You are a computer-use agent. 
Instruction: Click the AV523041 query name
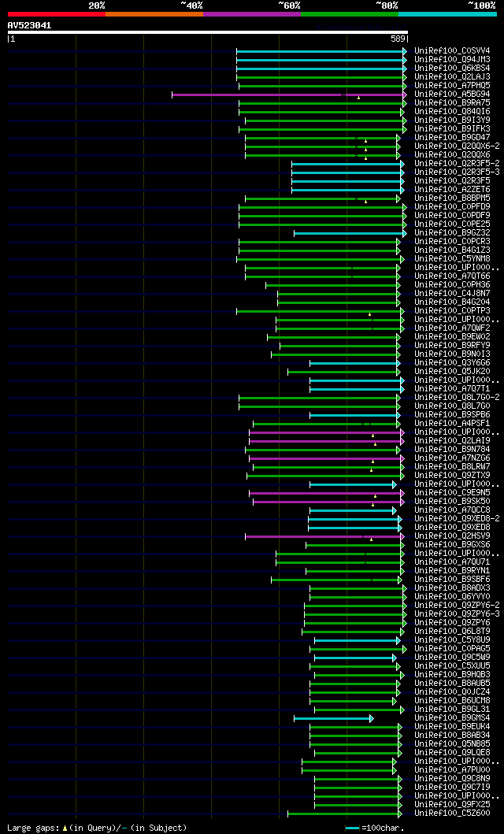click(29, 25)
